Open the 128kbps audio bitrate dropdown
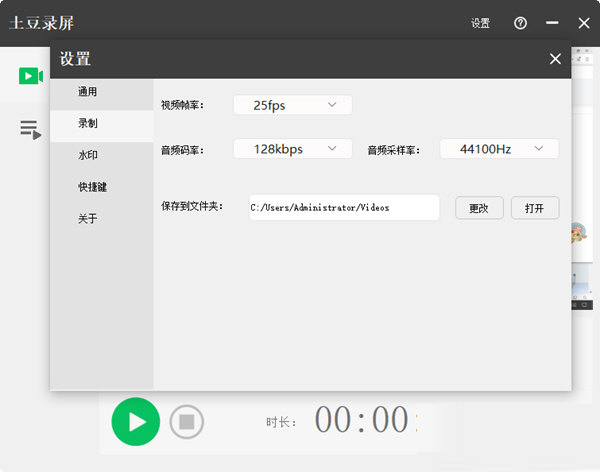 coord(292,149)
